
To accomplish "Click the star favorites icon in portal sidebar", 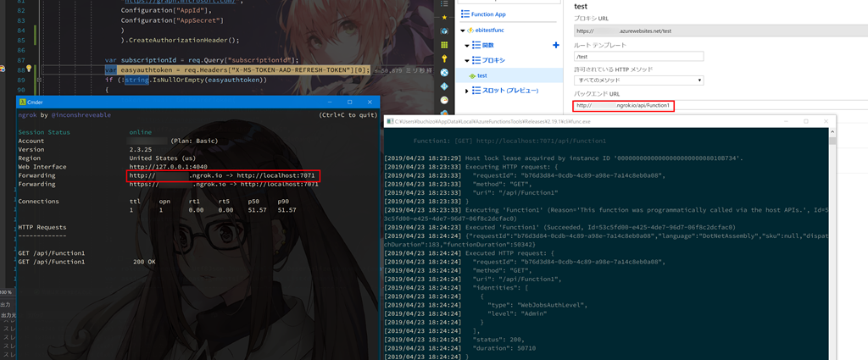I will 444,15.
